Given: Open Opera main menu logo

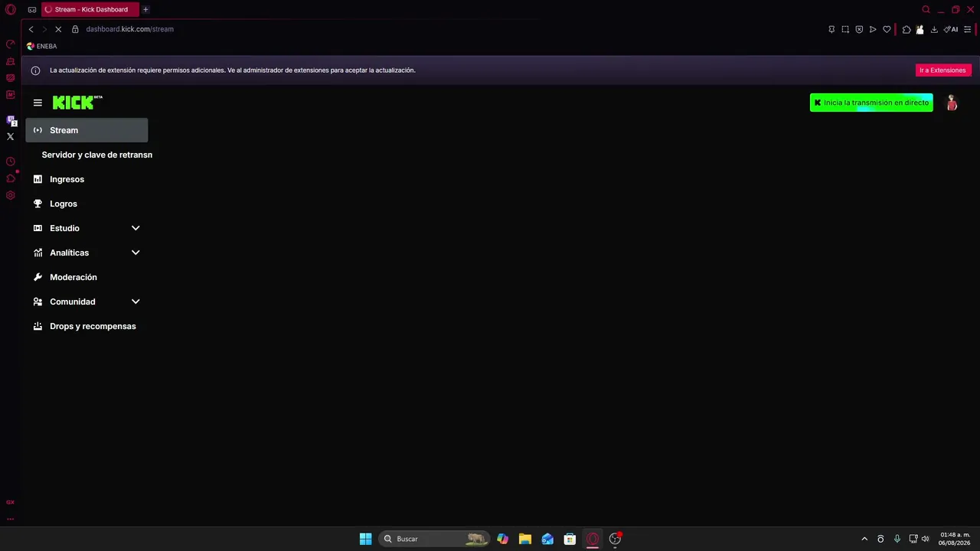Looking at the screenshot, I should pos(11,9).
